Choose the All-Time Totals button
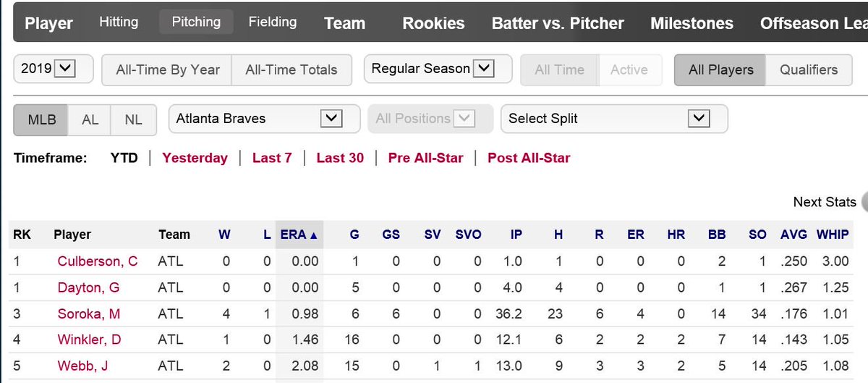Image resolution: width=868 pixels, height=383 pixels. [x=292, y=70]
